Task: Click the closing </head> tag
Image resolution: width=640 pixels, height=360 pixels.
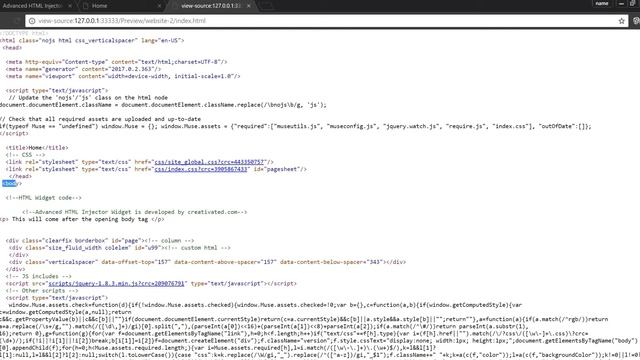Action: (x=20, y=176)
